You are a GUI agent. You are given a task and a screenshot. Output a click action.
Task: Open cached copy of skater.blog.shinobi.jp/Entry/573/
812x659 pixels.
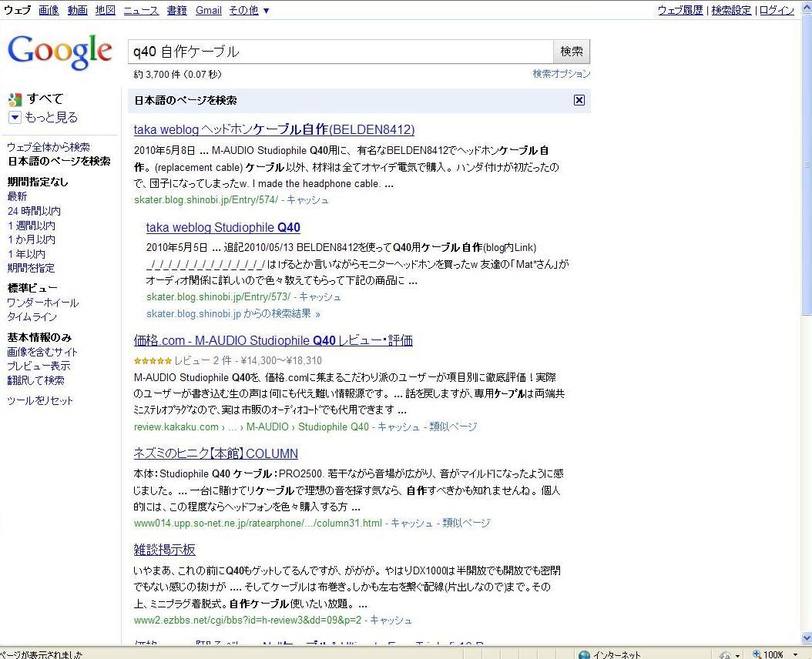pyautogui.click(x=320, y=296)
